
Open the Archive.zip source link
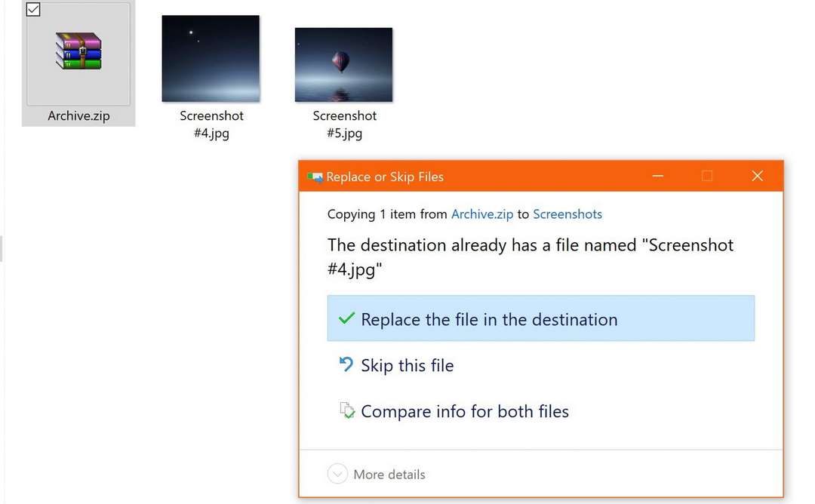click(481, 214)
